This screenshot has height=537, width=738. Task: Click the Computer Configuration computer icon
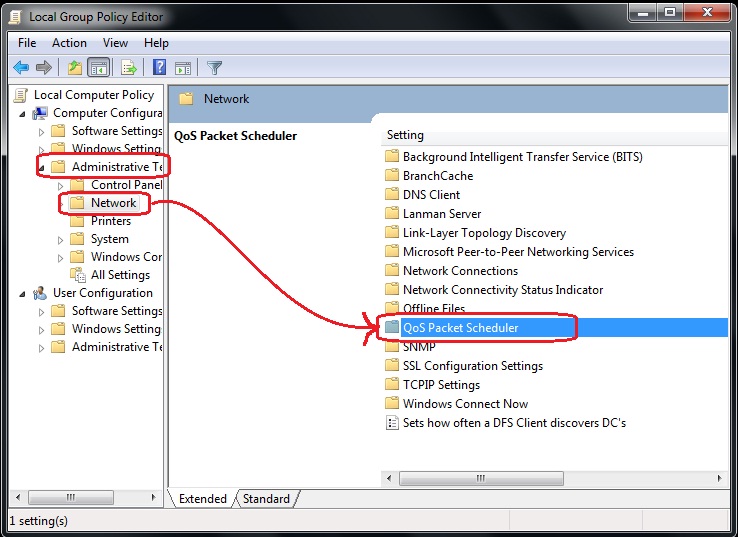click(40, 113)
